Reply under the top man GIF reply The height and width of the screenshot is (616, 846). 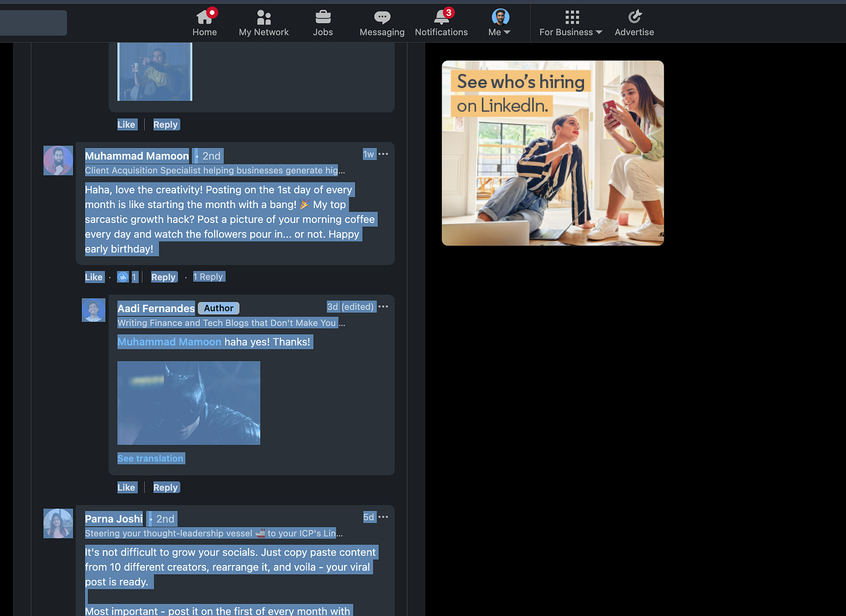(166, 124)
